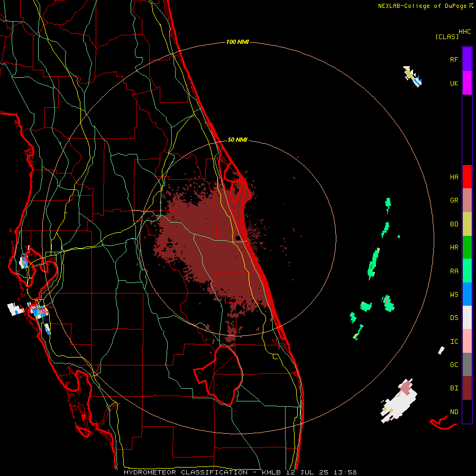Screen dimensions: 476x476
Task: Select the GR graupel color swatch
Action: click(x=467, y=200)
